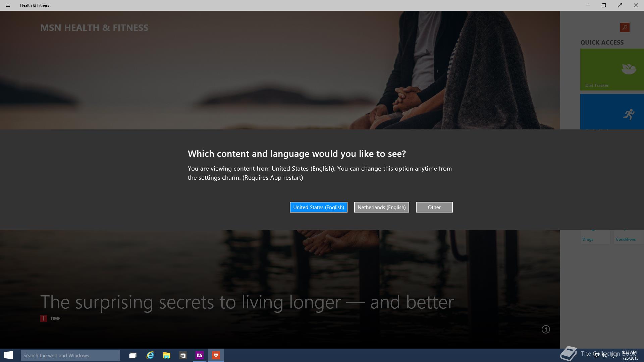This screenshot has width=644, height=362.
Task: Open the blue running figure tile
Action: pyautogui.click(x=612, y=112)
